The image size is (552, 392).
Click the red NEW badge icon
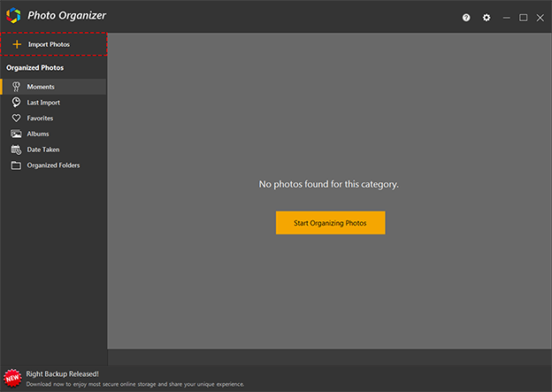(12, 378)
